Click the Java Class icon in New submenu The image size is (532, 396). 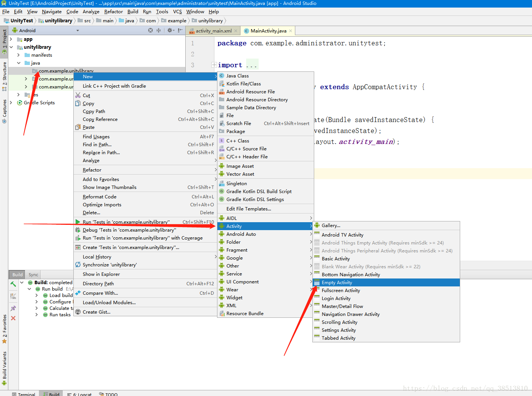pyautogui.click(x=222, y=76)
